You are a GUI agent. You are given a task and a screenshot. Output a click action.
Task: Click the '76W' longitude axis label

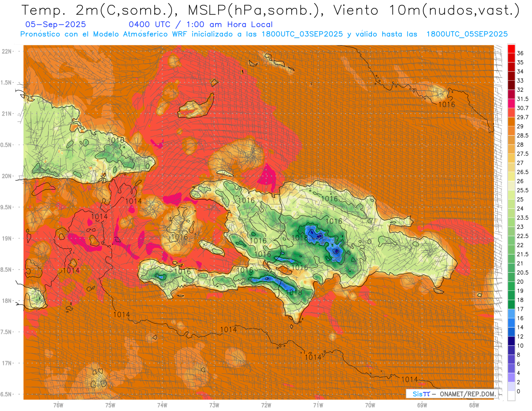tap(58, 405)
